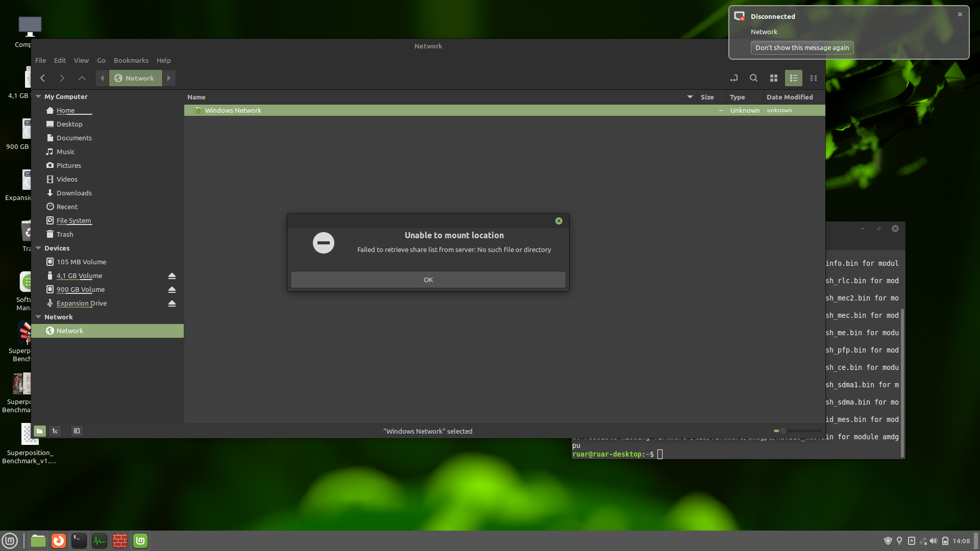
Task: Collapse the My Computer section
Action: pyautogui.click(x=38, y=96)
